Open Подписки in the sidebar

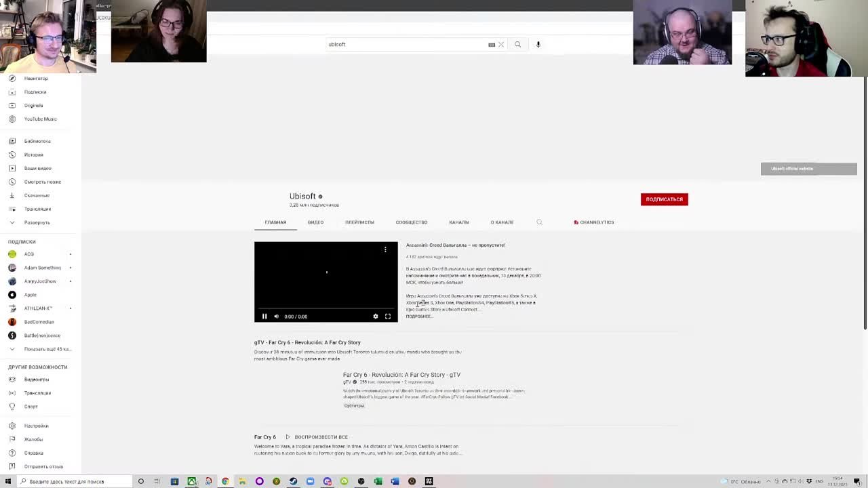pyautogui.click(x=35, y=92)
